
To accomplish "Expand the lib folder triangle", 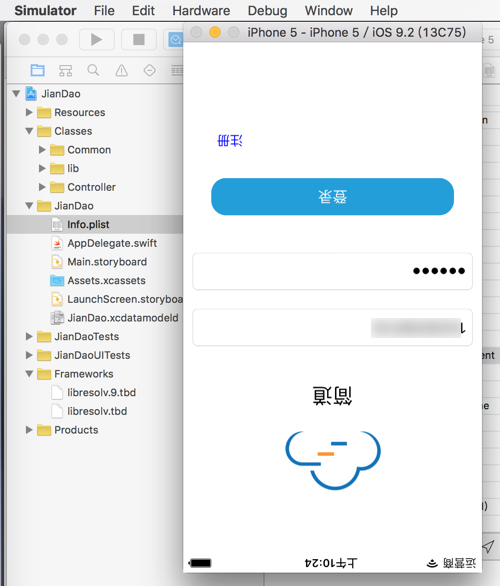I will point(42,168).
